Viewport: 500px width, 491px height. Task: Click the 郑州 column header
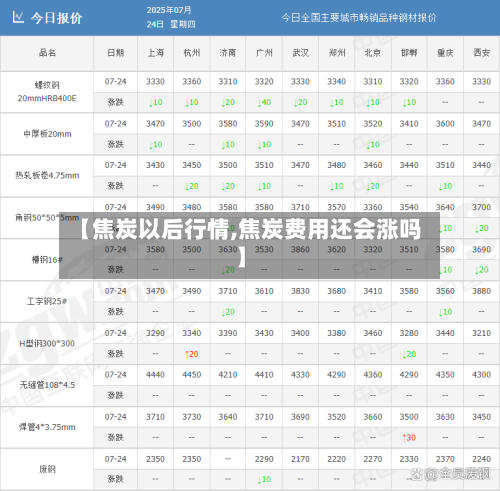point(337,53)
